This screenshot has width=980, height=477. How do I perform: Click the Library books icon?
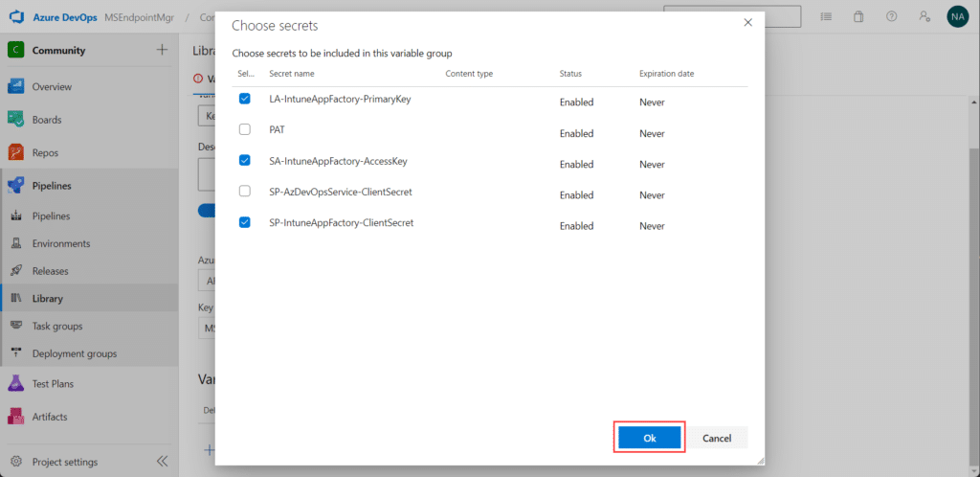(x=17, y=299)
